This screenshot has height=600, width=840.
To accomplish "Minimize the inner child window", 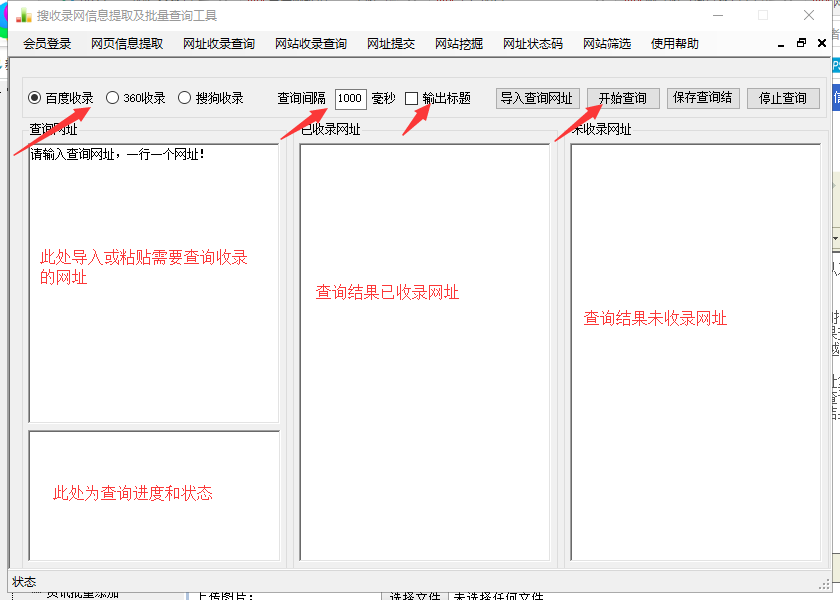I will pos(781,44).
